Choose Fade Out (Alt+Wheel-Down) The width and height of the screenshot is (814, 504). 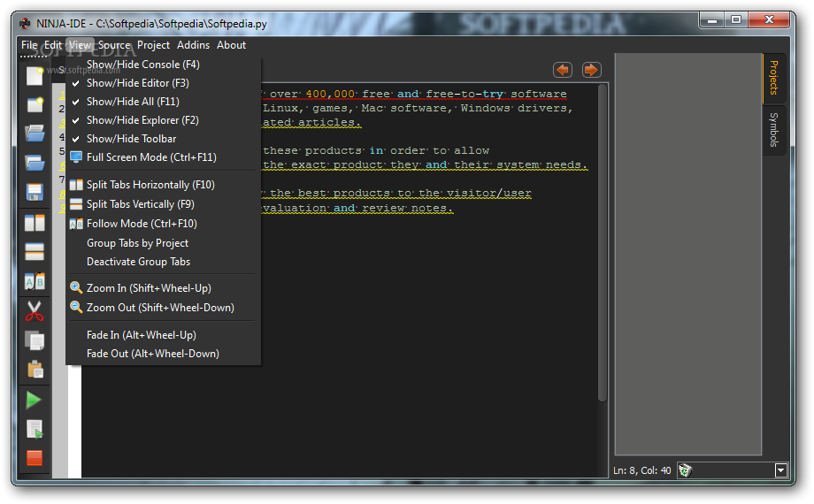(x=163, y=354)
